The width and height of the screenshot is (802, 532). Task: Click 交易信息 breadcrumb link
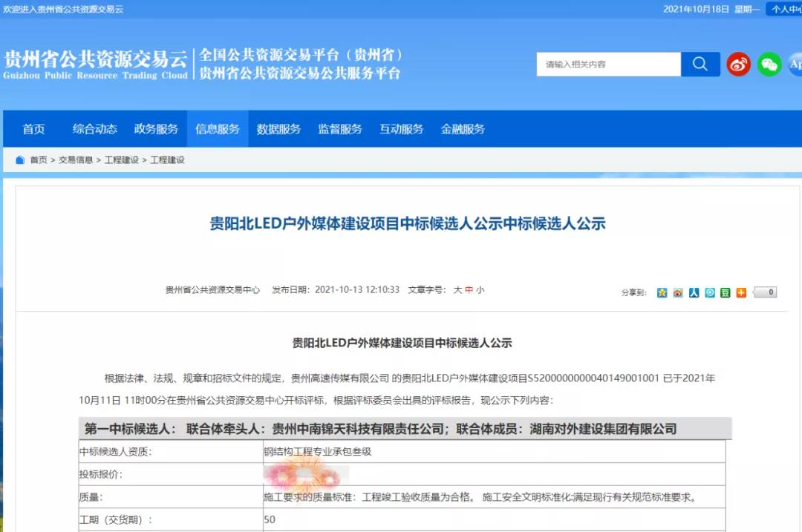pyautogui.click(x=76, y=160)
